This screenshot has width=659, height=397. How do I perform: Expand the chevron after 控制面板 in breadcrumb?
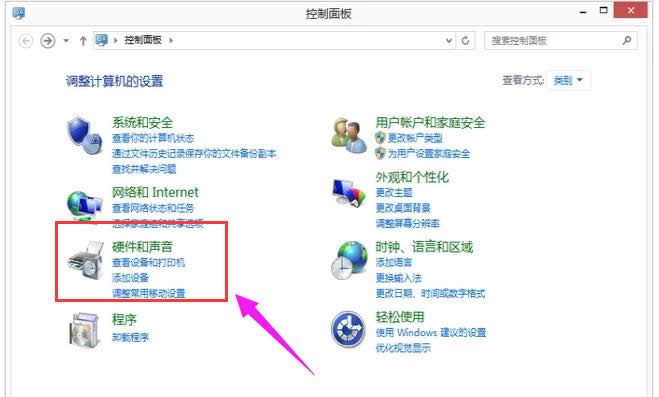[171, 40]
